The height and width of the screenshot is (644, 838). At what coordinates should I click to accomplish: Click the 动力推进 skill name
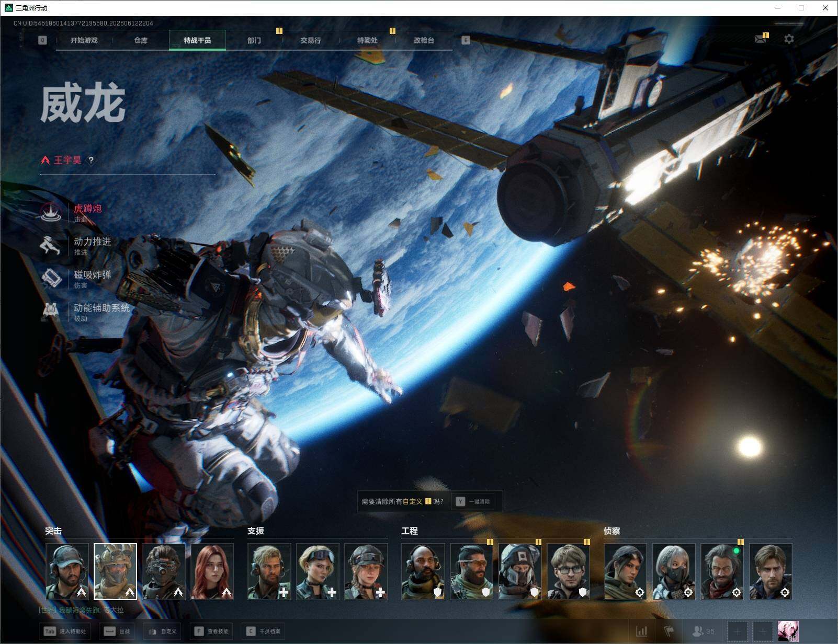click(x=93, y=241)
